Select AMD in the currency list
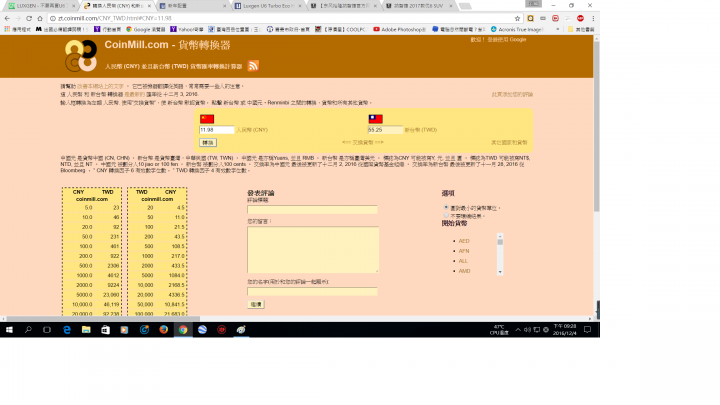 [464, 271]
